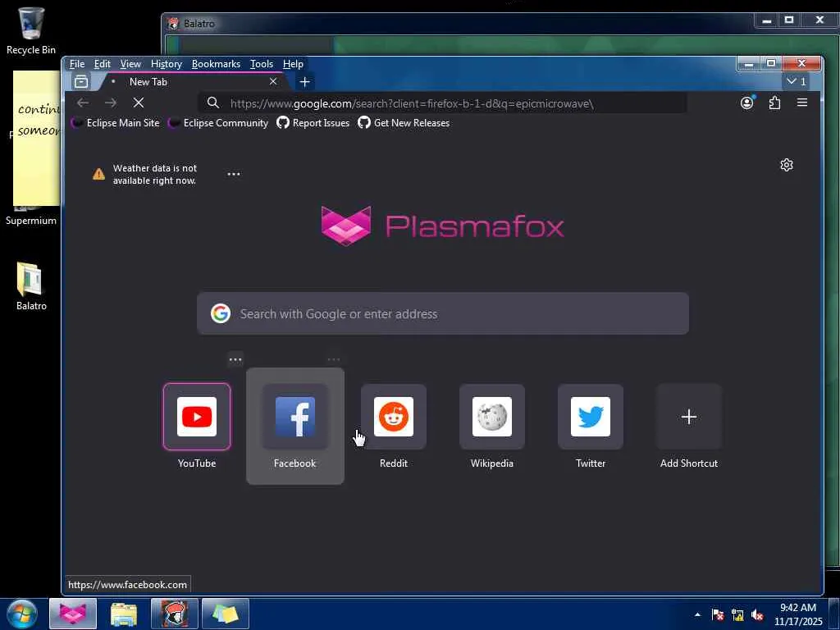Click the Plasmafox fox logo
This screenshot has height=630, width=840.
[346, 226]
